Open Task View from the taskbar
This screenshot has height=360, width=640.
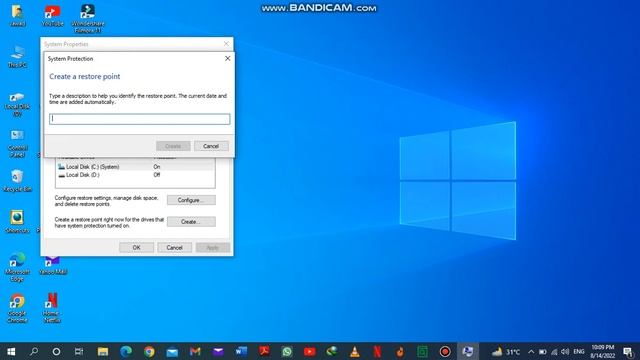point(79,351)
